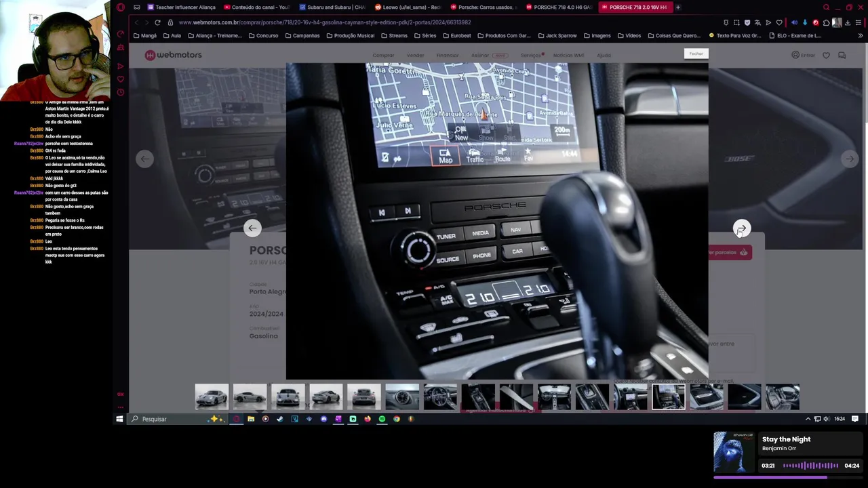868x488 pixels.
Task: Click the padlock site info icon
Action: pos(170,22)
